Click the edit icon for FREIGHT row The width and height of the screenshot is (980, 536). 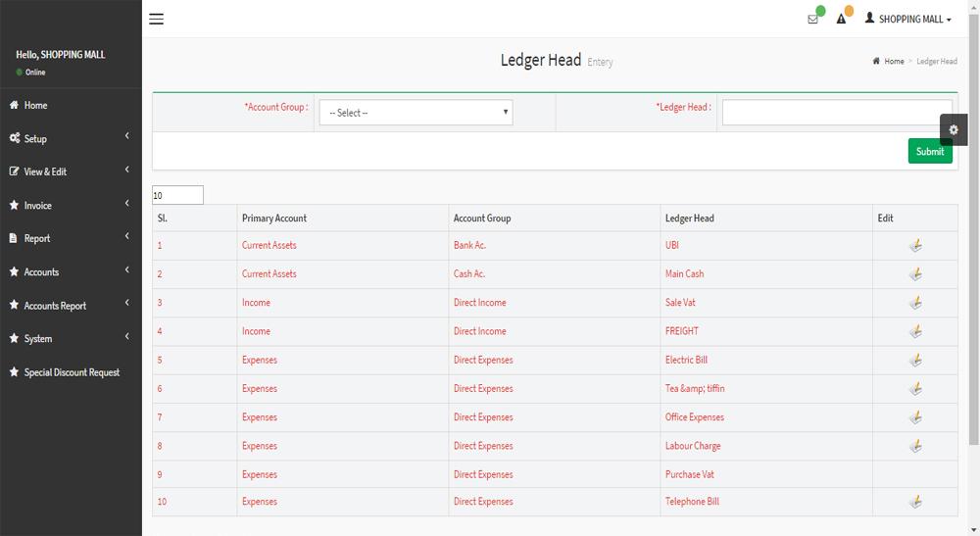pyautogui.click(x=915, y=331)
